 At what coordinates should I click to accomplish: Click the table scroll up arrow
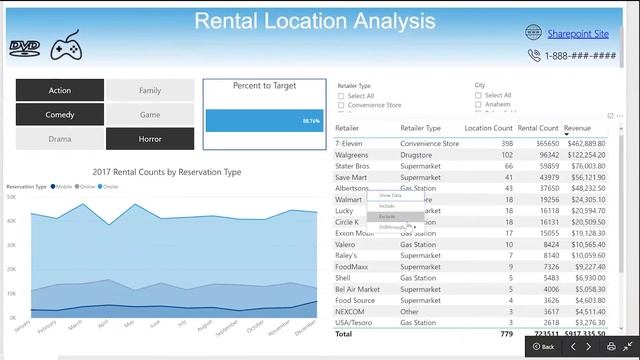tap(621, 129)
